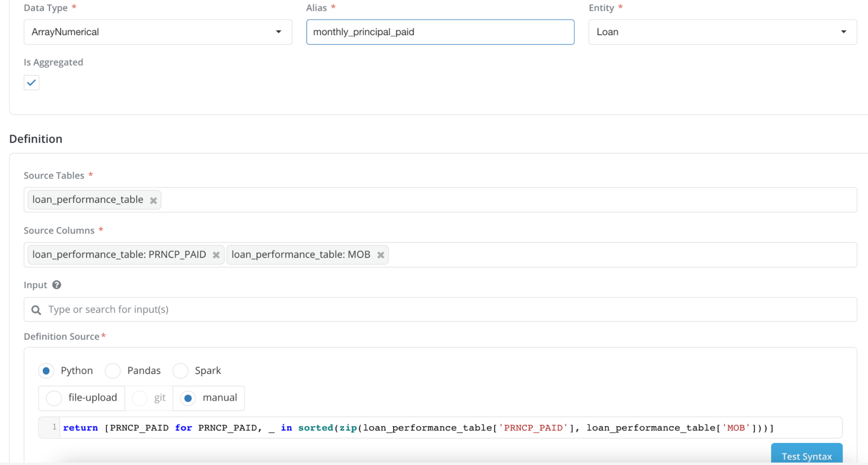Choose the Spark definition source
The height and width of the screenshot is (465, 868).
coord(181,371)
